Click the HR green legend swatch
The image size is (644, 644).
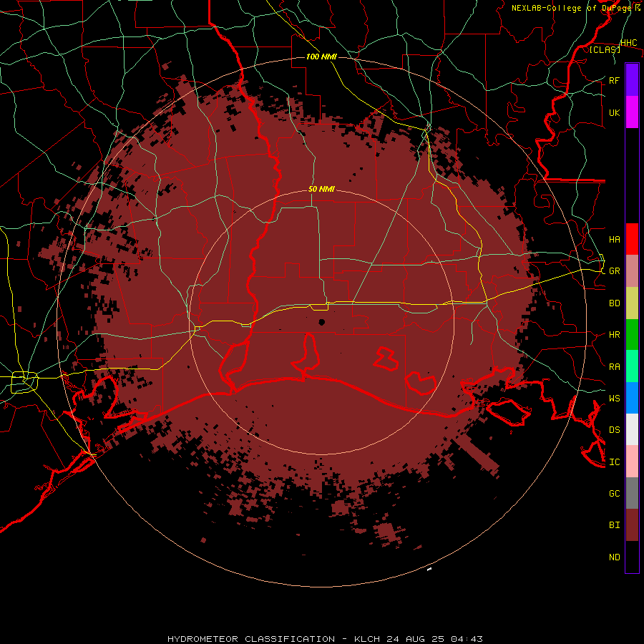click(632, 334)
